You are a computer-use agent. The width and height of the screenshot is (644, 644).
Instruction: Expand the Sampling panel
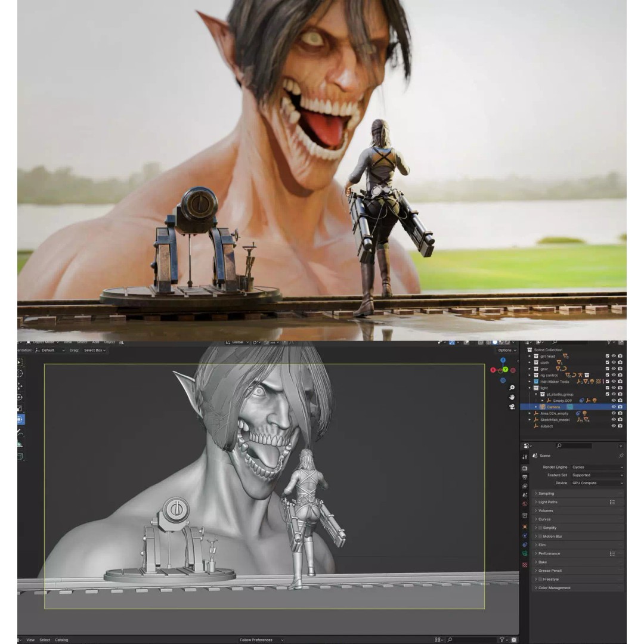point(578,493)
